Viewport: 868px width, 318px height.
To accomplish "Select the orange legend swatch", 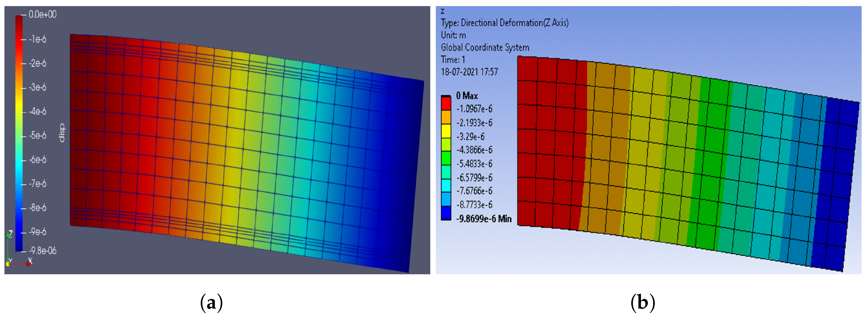I will [x=446, y=117].
